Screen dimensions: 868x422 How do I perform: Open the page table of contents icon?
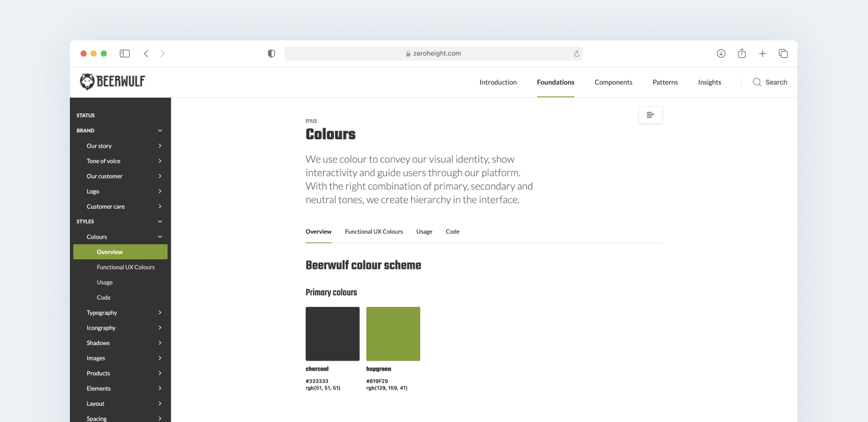[650, 115]
